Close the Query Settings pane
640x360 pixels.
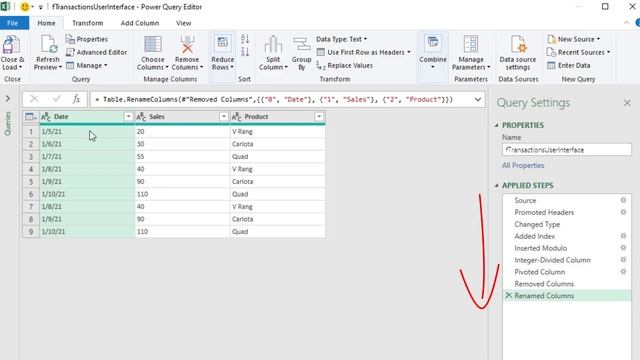pyautogui.click(x=627, y=103)
